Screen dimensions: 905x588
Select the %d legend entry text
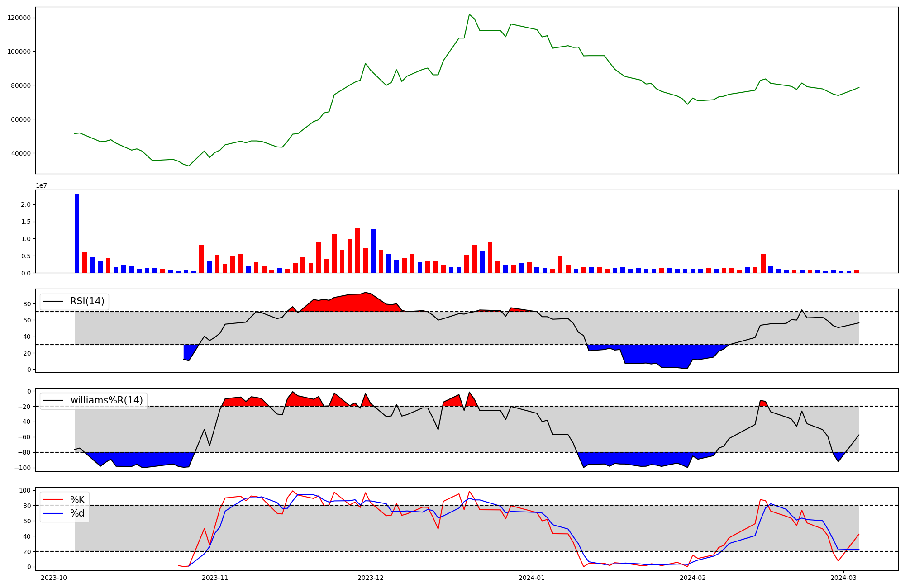[x=77, y=513]
